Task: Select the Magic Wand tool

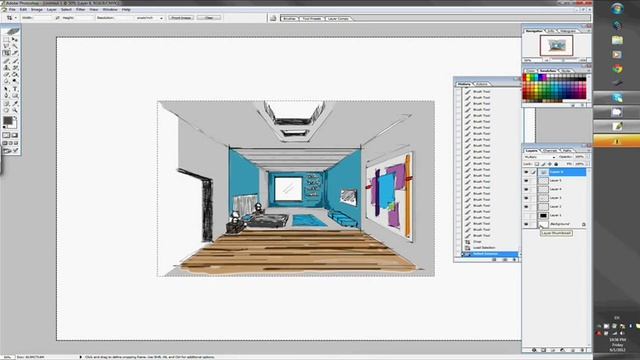Action: pyautogui.click(x=14, y=45)
